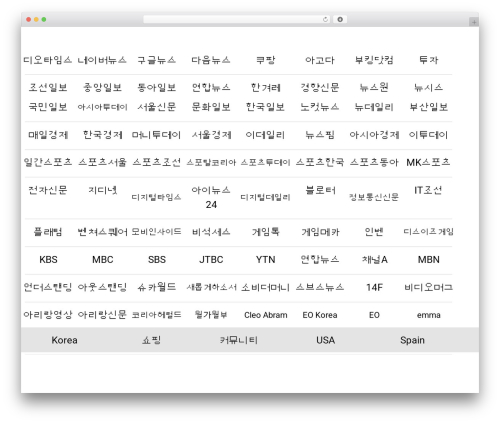Open the 서울신문 link
500x423 pixels.
pos(157,107)
